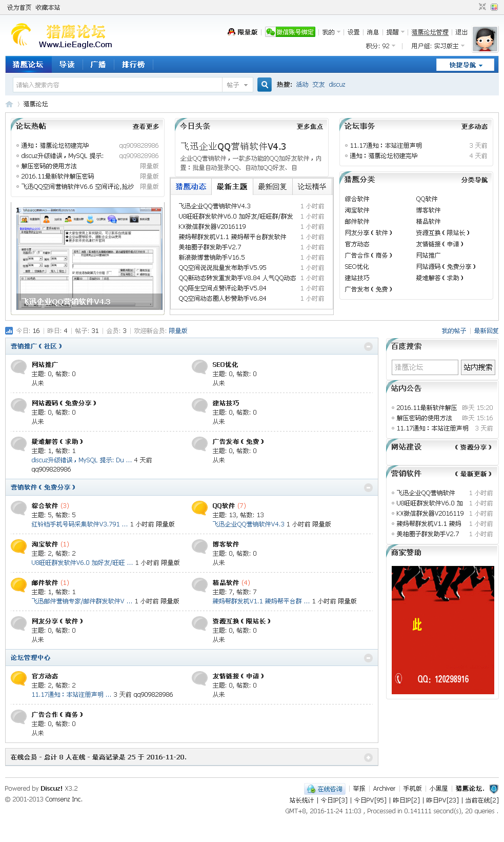Click the 综合软件 forum bubble icon
504x842 pixels.
19,507
